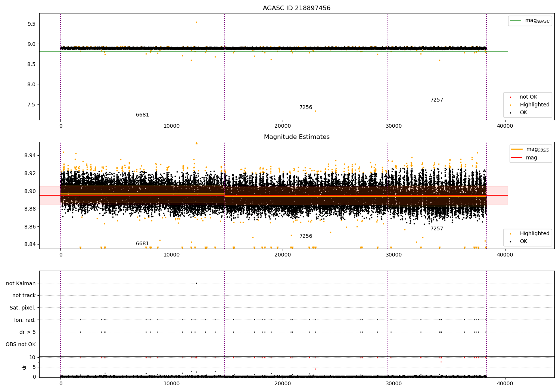Click the 6681 annotation in Magnitude Estimates plot

[142, 244]
